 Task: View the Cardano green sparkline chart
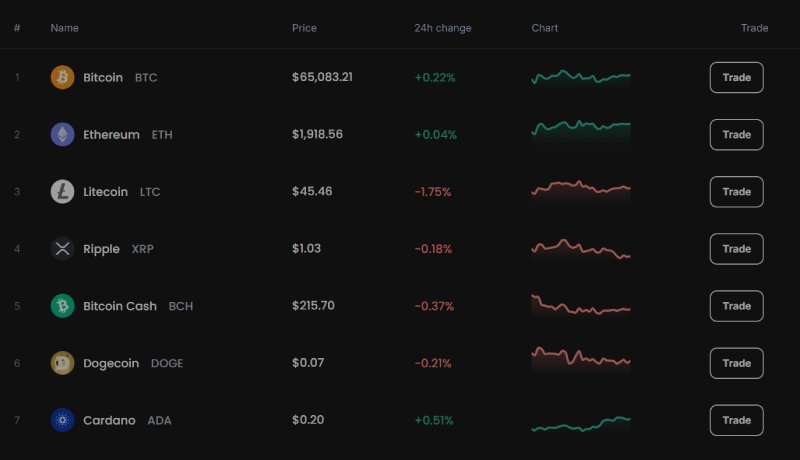point(581,424)
